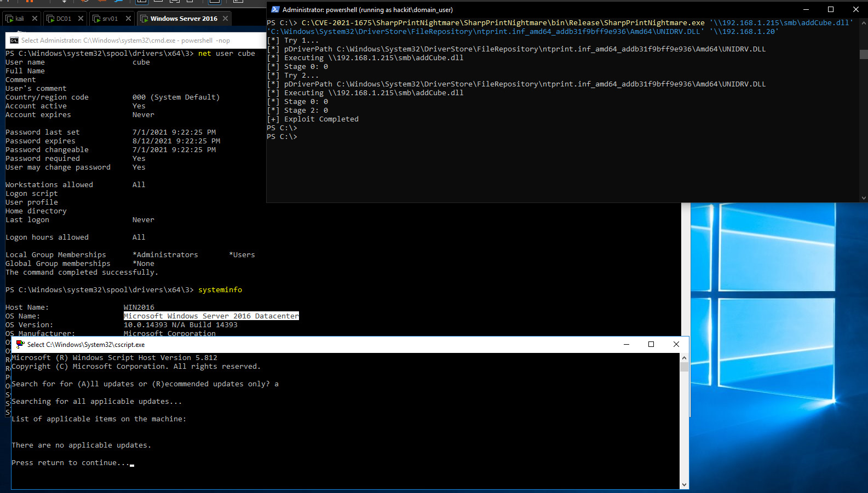
Task: Click the 'Try 1...' output line
Action: click(293, 40)
